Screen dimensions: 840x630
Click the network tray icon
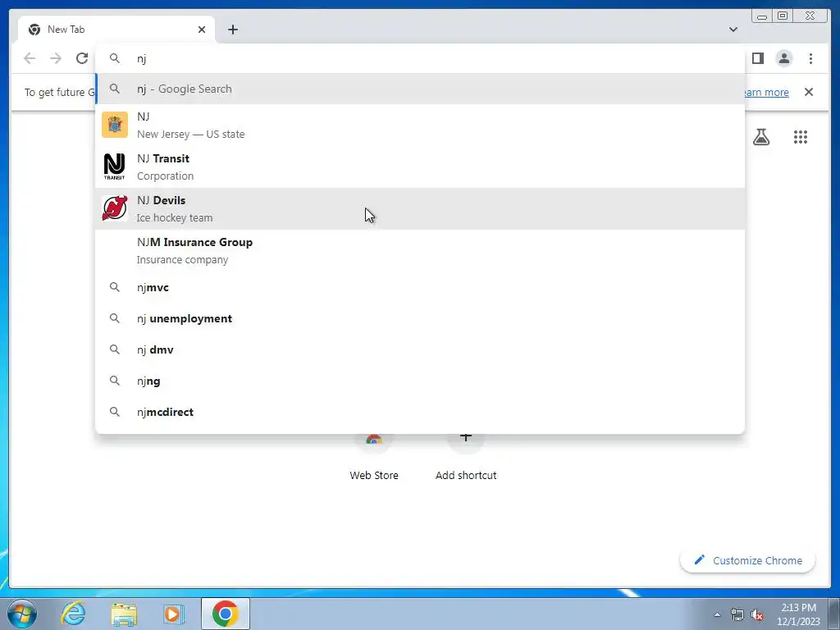point(737,614)
